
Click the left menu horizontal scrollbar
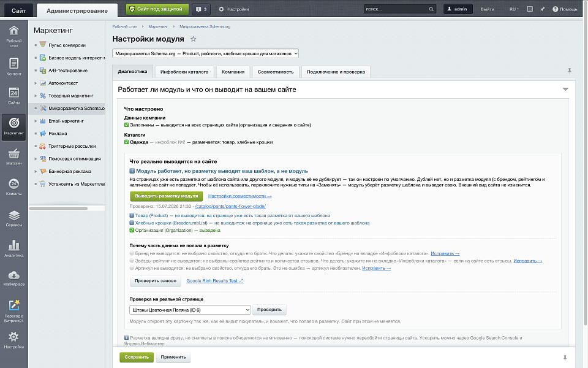click(58, 209)
